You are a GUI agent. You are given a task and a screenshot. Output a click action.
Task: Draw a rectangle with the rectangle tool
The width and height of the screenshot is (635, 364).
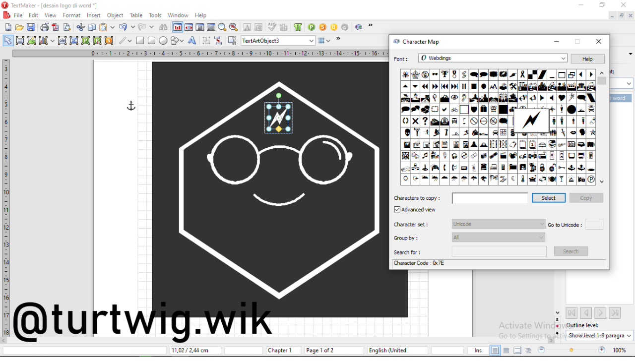click(x=140, y=41)
